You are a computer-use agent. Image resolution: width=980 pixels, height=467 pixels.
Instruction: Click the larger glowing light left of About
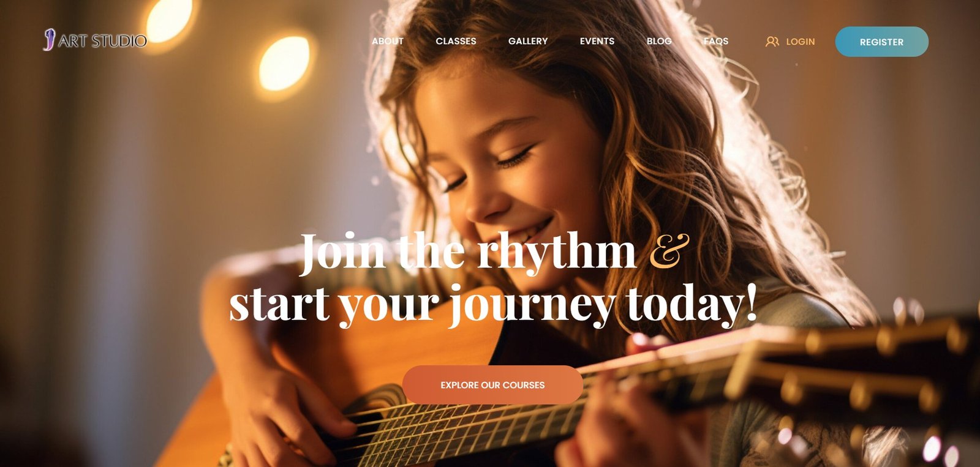284,63
